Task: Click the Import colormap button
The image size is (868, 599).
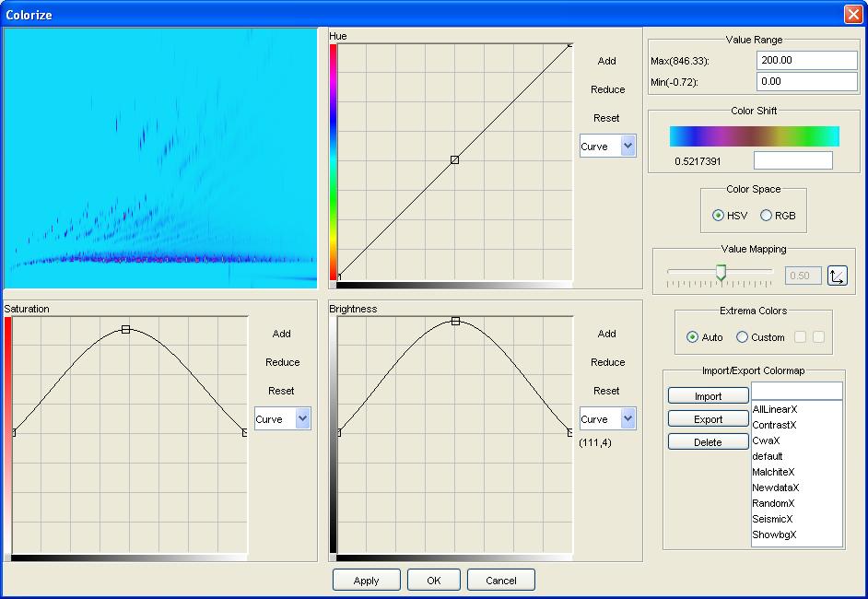Action: coord(708,396)
